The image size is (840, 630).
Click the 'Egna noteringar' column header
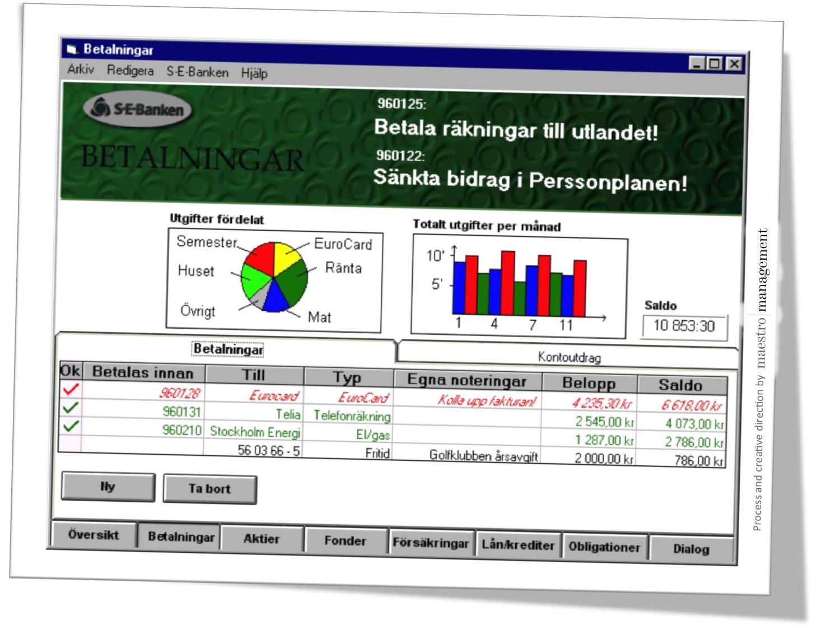tap(468, 380)
